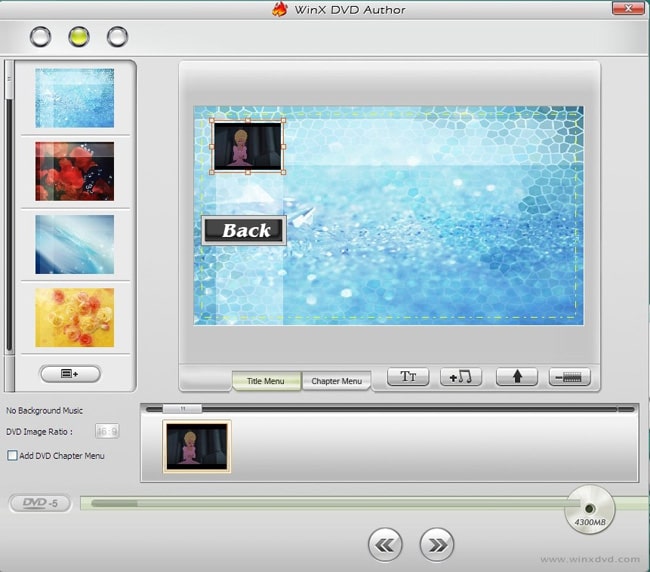Toggle the DVD-5 disc type selector
This screenshot has height=572, width=650.
(x=40, y=503)
